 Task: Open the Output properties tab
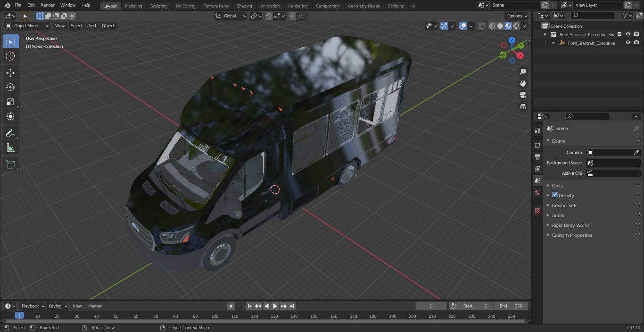click(537, 157)
